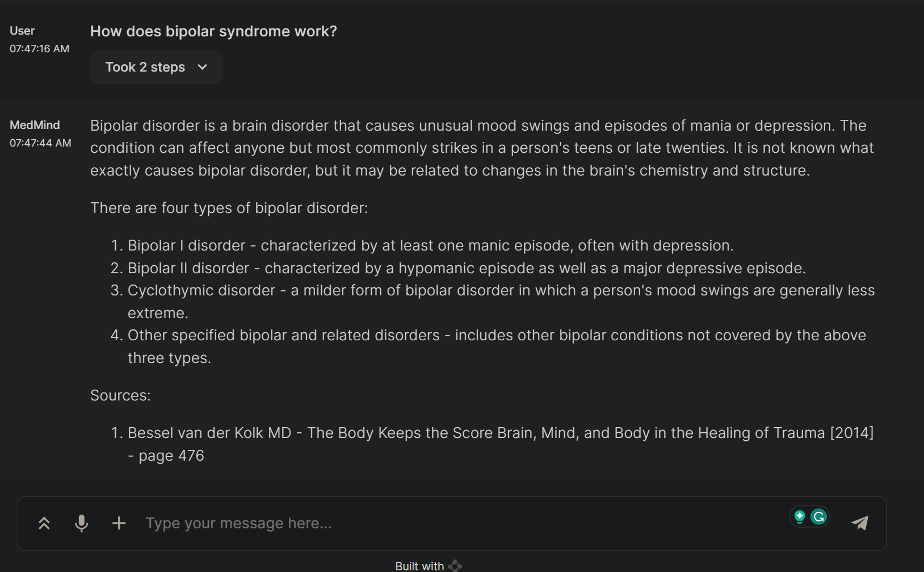Click the Bipolar I disorder list item
This screenshot has height=572, width=924.
(430, 245)
